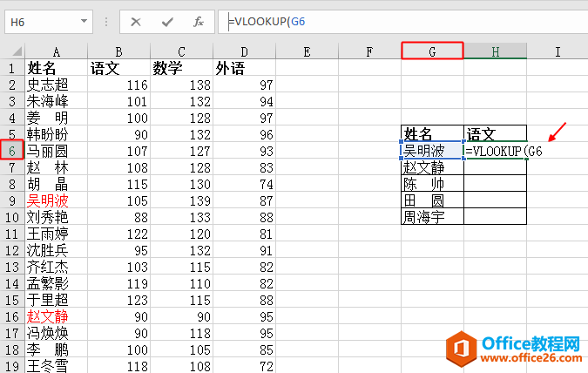Image resolution: width=588 pixels, height=373 pixels.
Task: Click the 姓名 header in lookup table column G
Action: tap(432, 133)
